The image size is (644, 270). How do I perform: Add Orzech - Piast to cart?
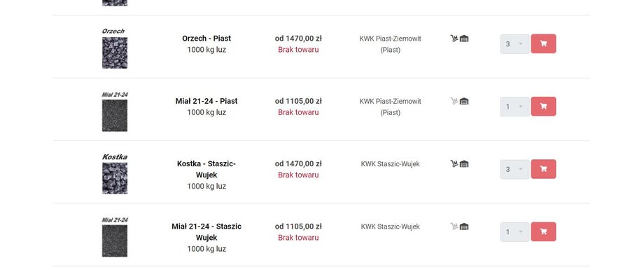pyautogui.click(x=543, y=43)
